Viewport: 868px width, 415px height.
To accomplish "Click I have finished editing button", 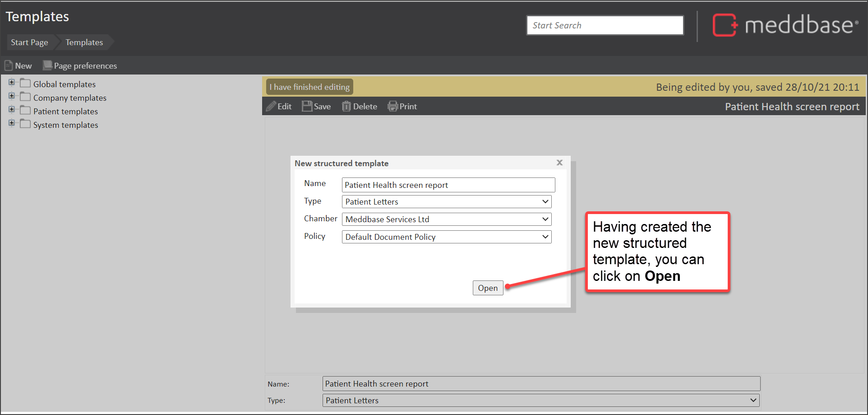I will pos(309,87).
